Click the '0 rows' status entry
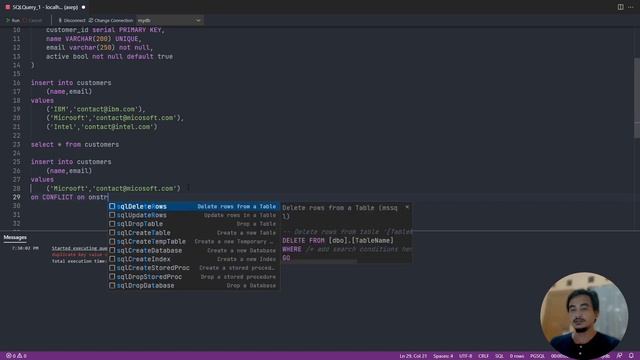Image resolution: width=640 pixels, height=360 pixels. [517, 356]
